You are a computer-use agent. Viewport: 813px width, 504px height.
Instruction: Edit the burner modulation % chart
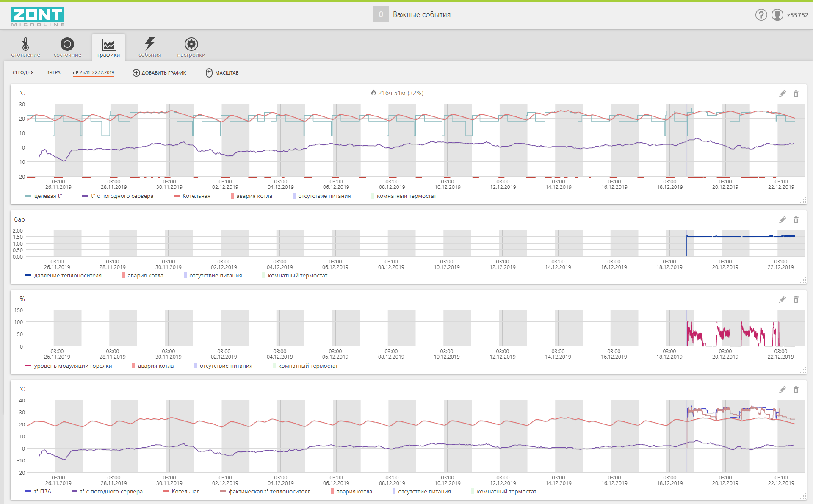coord(782,299)
